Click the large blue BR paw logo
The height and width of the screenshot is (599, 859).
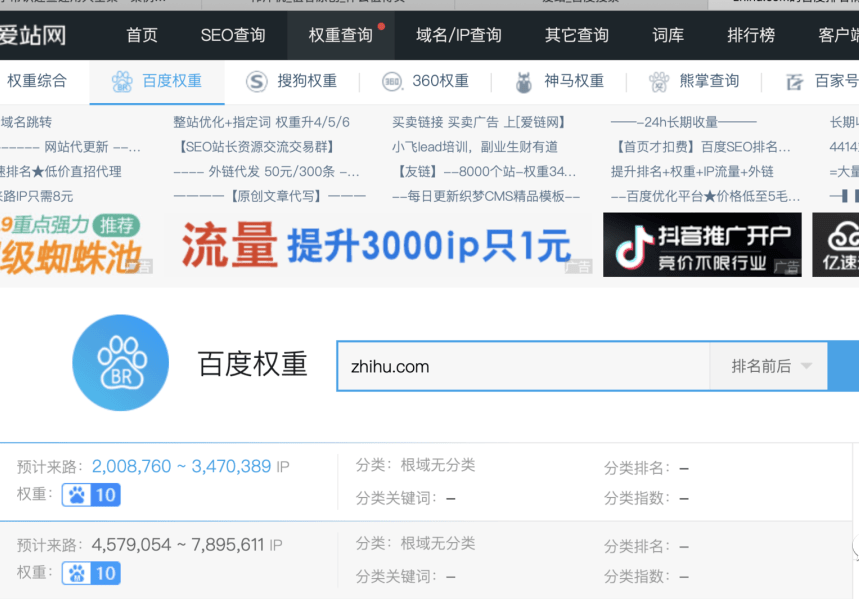pyautogui.click(x=121, y=362)
